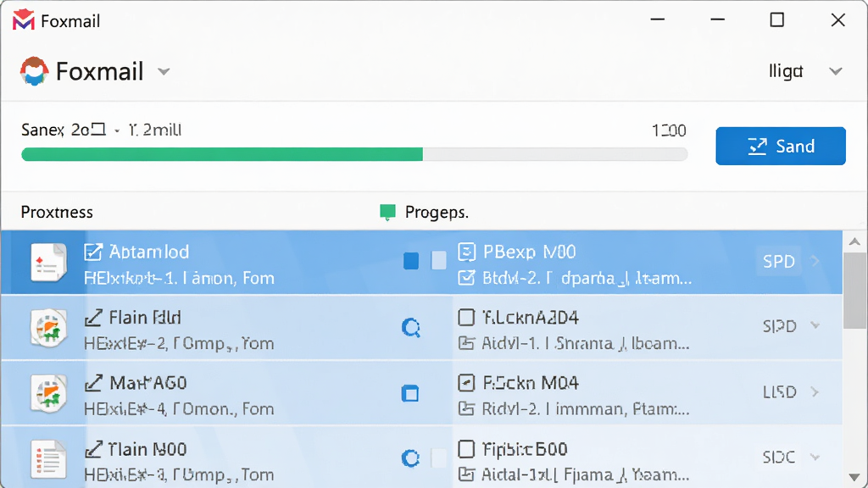Click the blue Sand button
This screenshot has height=488, width=868.
[x=781, y=146]
